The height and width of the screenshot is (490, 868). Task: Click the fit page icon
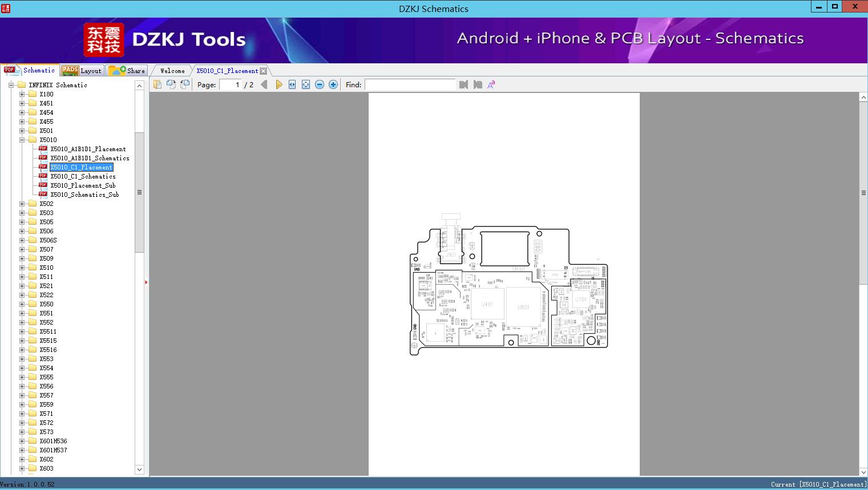click(x=306, y=84)
